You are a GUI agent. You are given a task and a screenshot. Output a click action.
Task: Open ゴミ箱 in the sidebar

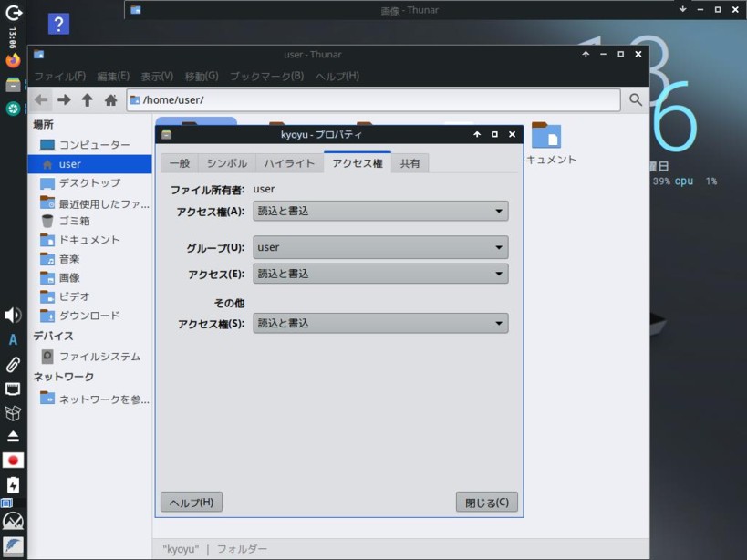pos(75,221)
